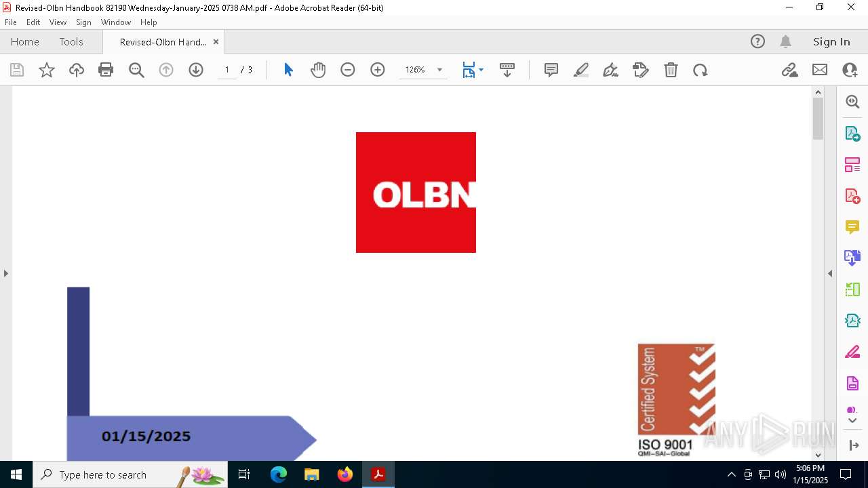Click the read mode scrolling icon
868x488 pixels.
(x=507, y=70)
